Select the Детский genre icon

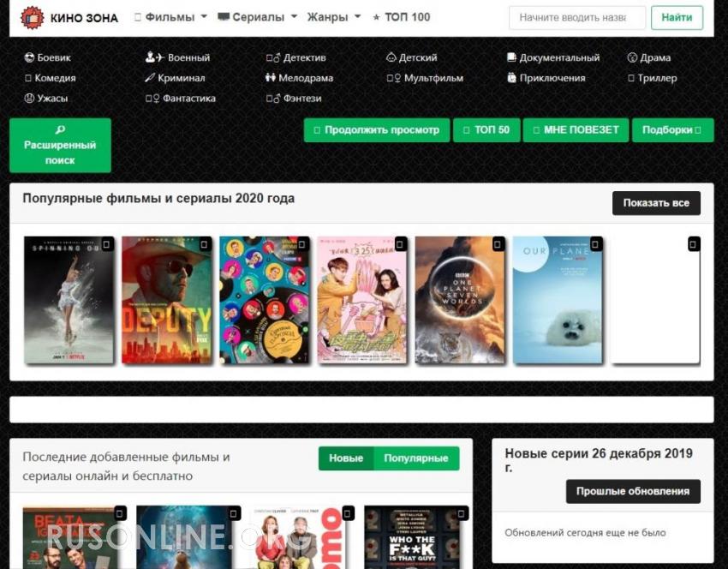click(391, 57)
